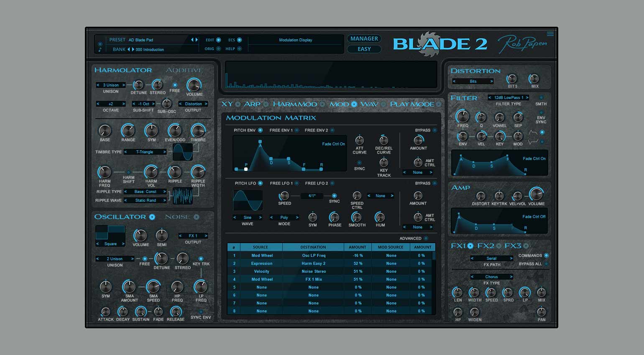
Task: Toggle Oscillator Key Trk switch
Action: click(x=201, y=259)
